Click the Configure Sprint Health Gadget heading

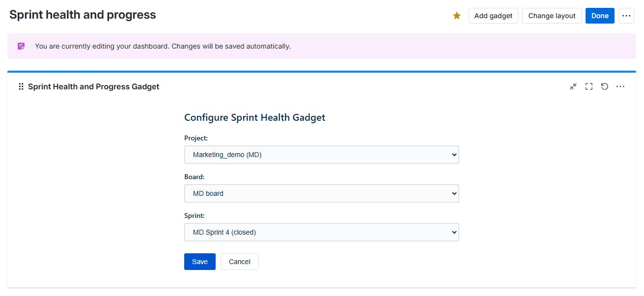(x=254, y=117)
